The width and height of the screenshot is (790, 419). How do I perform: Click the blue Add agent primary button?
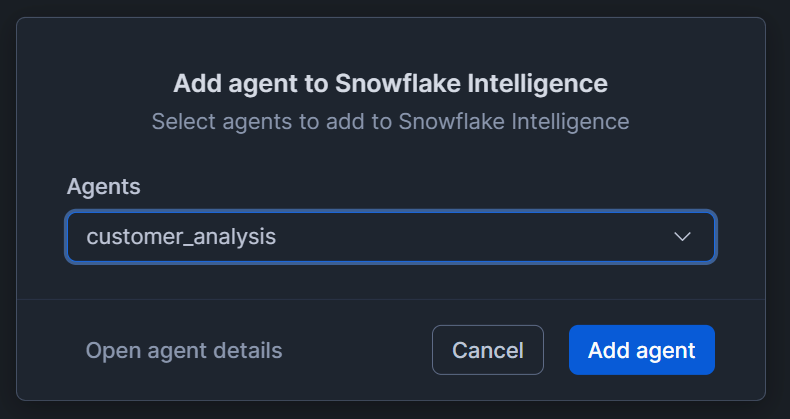(641, 350)
